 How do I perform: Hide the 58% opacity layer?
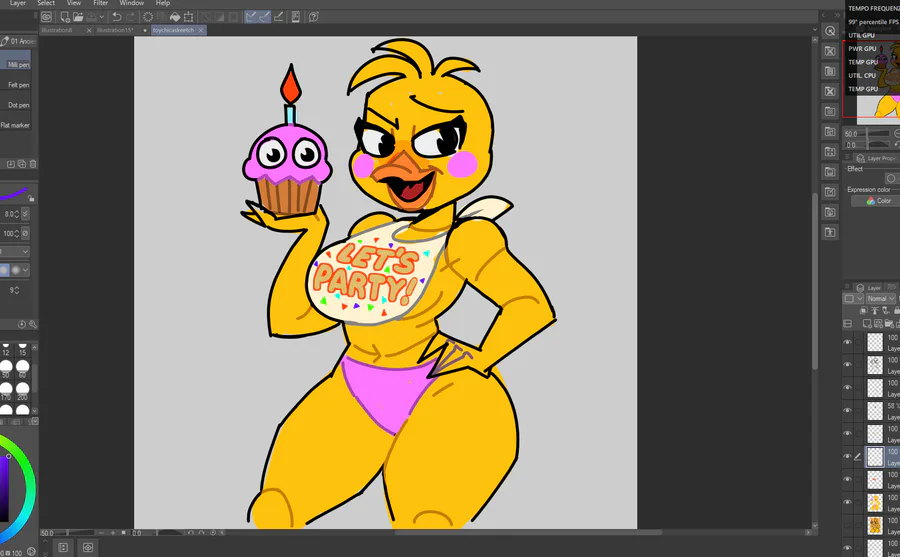(x=847, y=411)
